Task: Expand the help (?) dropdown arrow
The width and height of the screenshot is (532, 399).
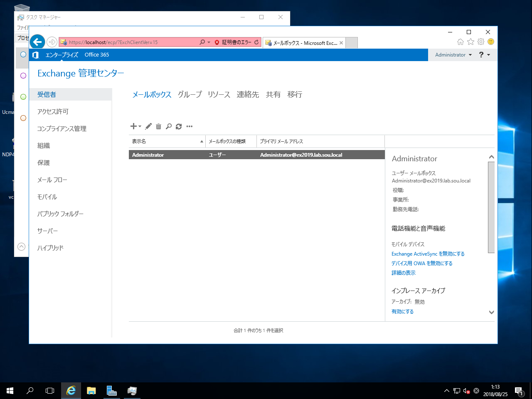Action: pos(488,54)
